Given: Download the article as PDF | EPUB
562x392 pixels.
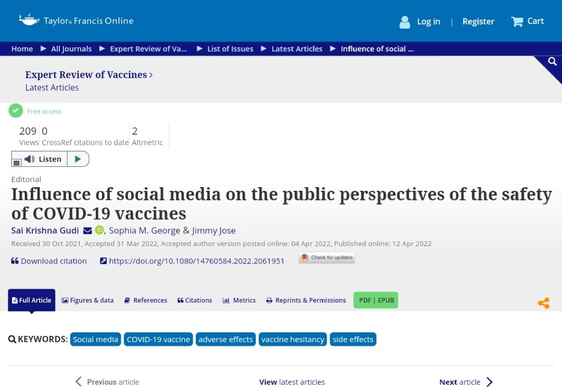Looking at the screenshot, I should (376, 300).
